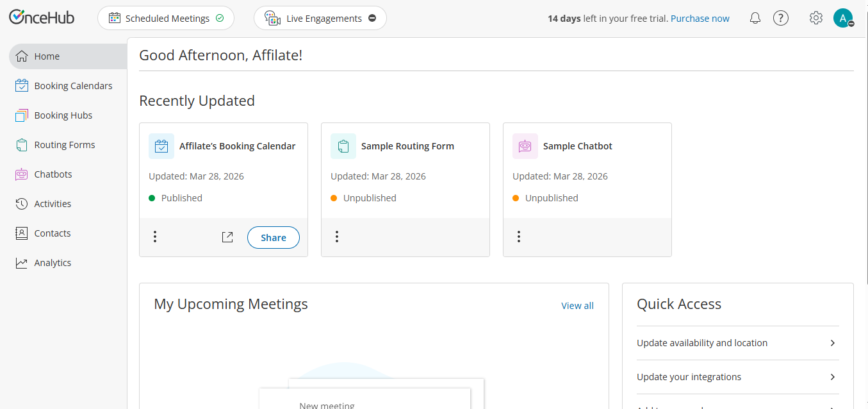Click Unpublished status on Sample Chatbot
The height and width of the screenshot is (409, 868).
(552, 198)
